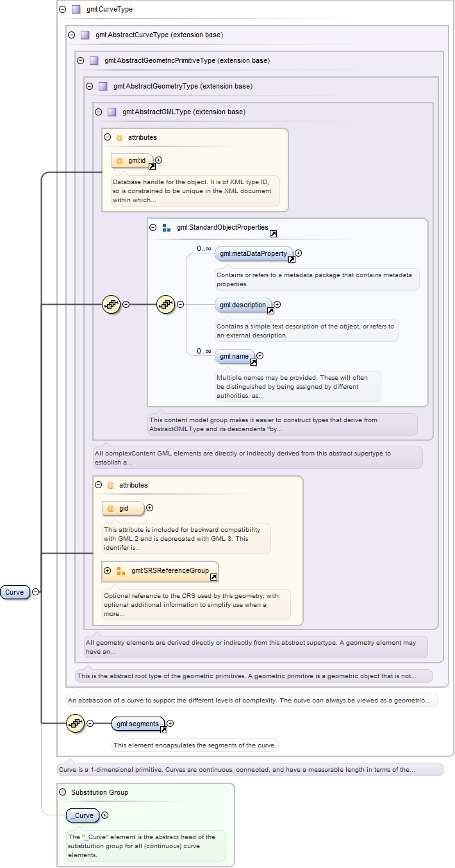Click the @ icon of gml:id
455x868 pixels.
(x=119, y=160)
